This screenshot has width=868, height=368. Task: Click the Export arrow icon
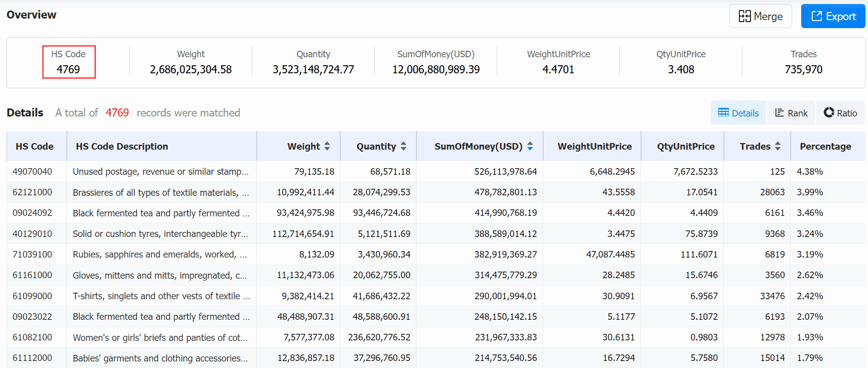817,16
